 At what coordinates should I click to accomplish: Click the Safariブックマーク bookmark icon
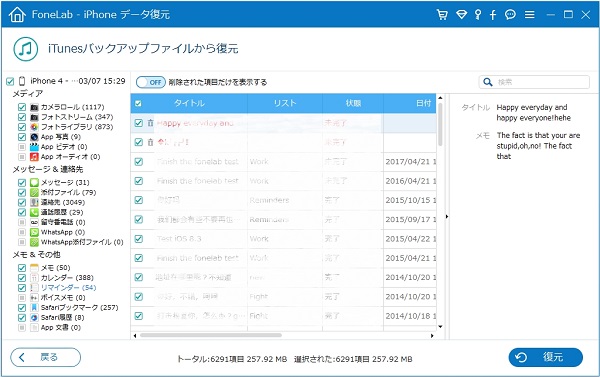click(34, 308)
